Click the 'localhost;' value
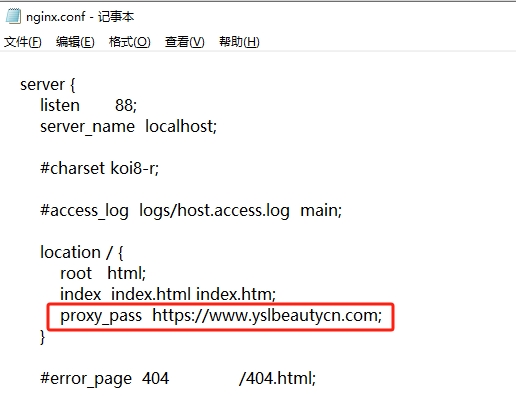 click(181, 126)
